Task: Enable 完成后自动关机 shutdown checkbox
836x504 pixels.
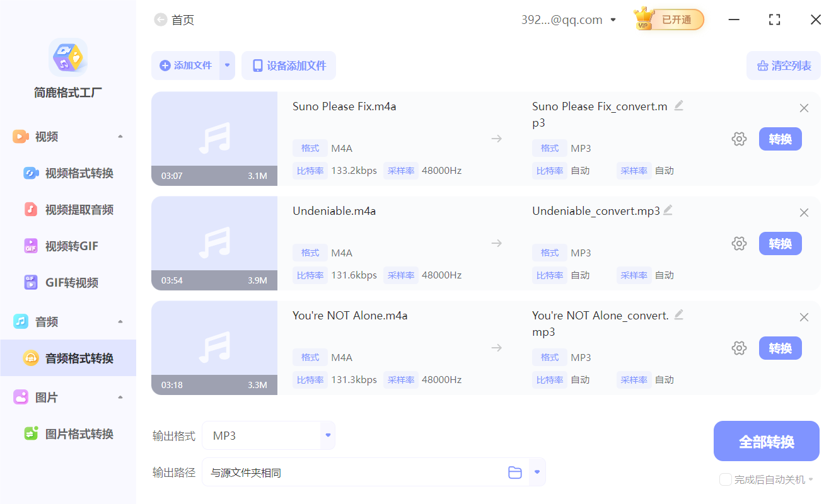Action: pyautogui.click(x=725, y=479)
